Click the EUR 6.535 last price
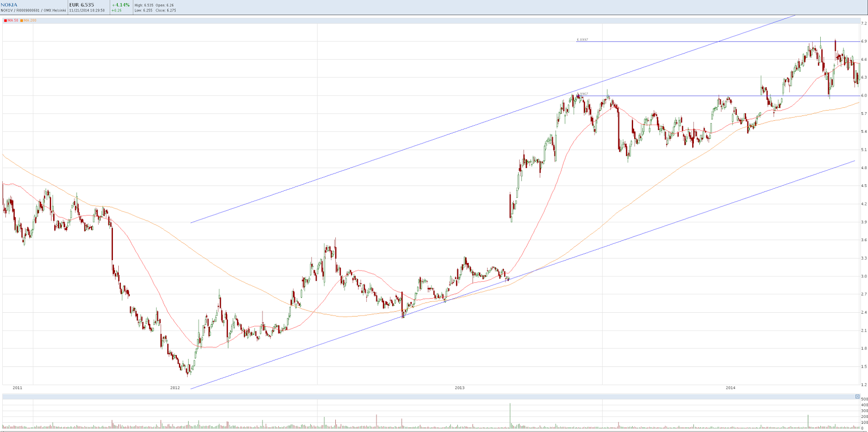Image resolution: width=868 pixels, height=432 pixels. pos(82,5)
